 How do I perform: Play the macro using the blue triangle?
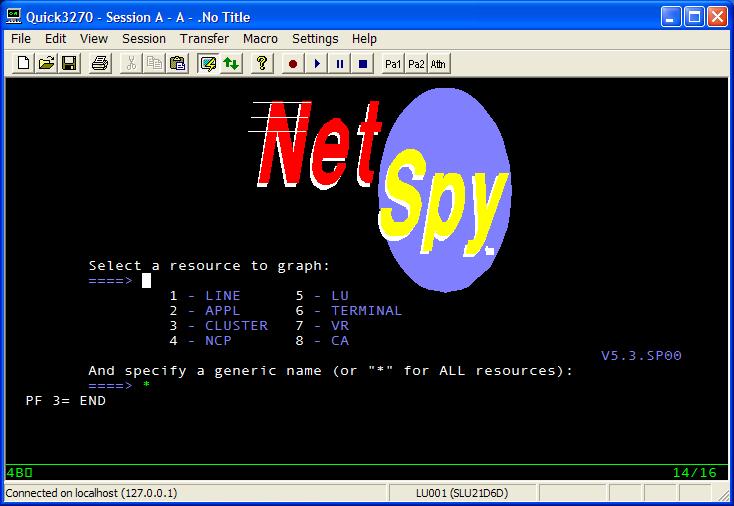coord(316,63)
